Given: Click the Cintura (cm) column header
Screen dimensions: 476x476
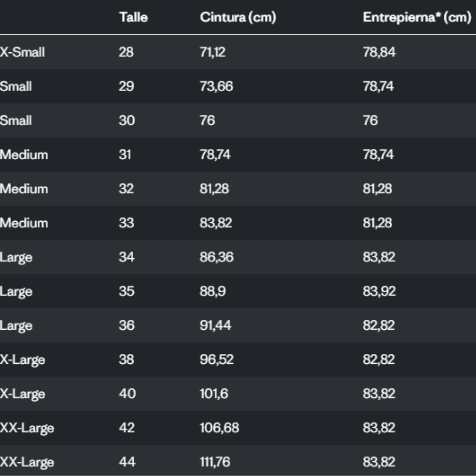Looking at the screenshot, I should coord(238,17).
